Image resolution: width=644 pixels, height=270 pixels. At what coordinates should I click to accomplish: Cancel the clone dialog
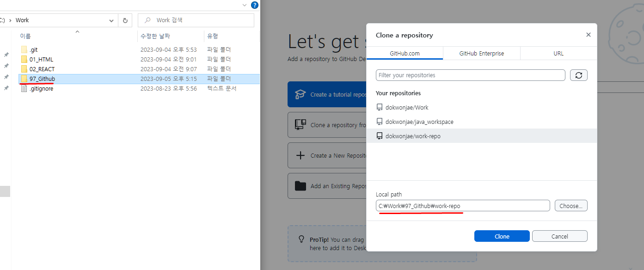point(560,236)
